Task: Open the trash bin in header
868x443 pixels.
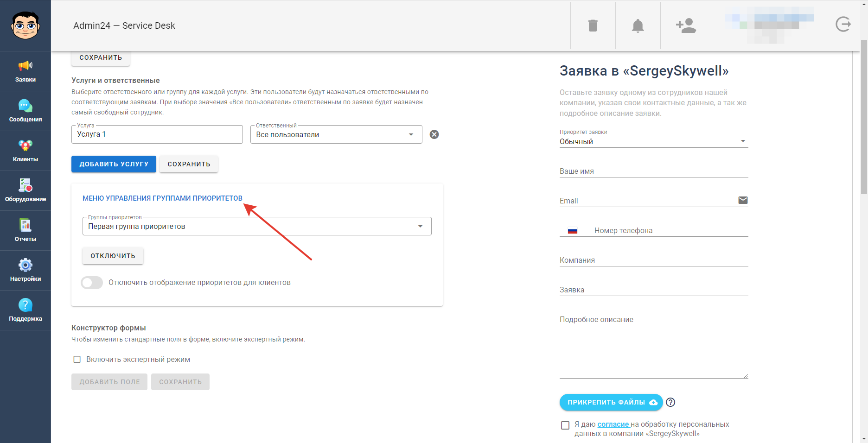Action: pos(593,25)
